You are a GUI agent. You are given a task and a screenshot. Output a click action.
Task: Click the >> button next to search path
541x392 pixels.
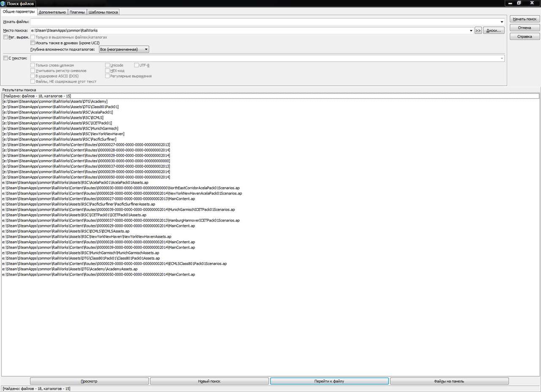pos(478,30)
